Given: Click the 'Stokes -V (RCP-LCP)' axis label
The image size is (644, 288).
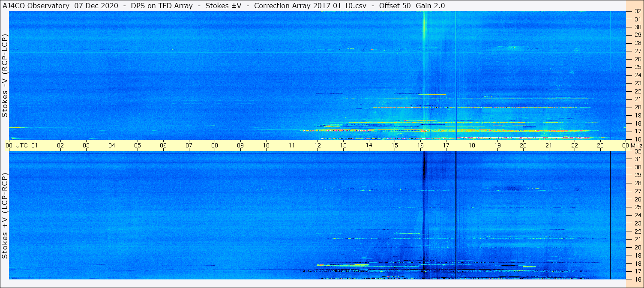Looking at the screenshot, I should (5, 75).
